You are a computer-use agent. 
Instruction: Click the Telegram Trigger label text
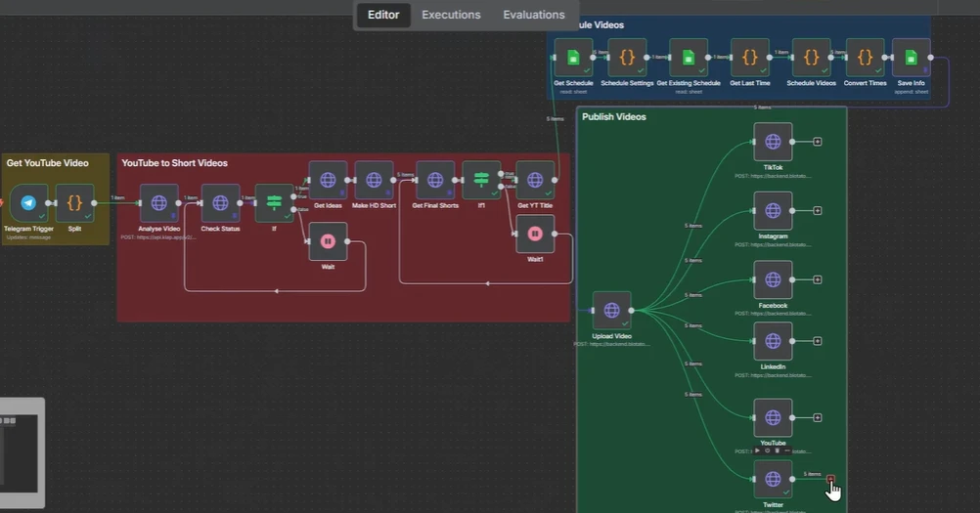tap(28, 229)
